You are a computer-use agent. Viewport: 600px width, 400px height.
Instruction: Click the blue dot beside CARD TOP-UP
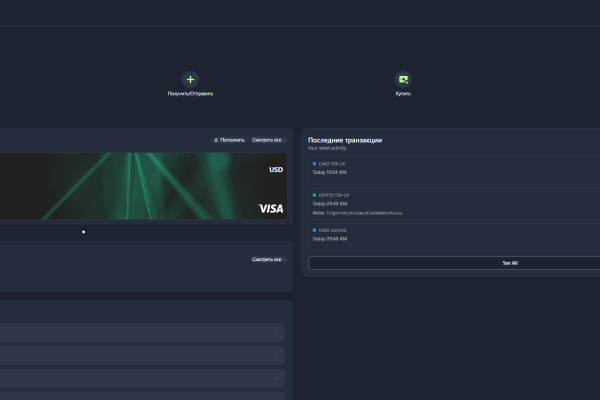click(314, 164)
